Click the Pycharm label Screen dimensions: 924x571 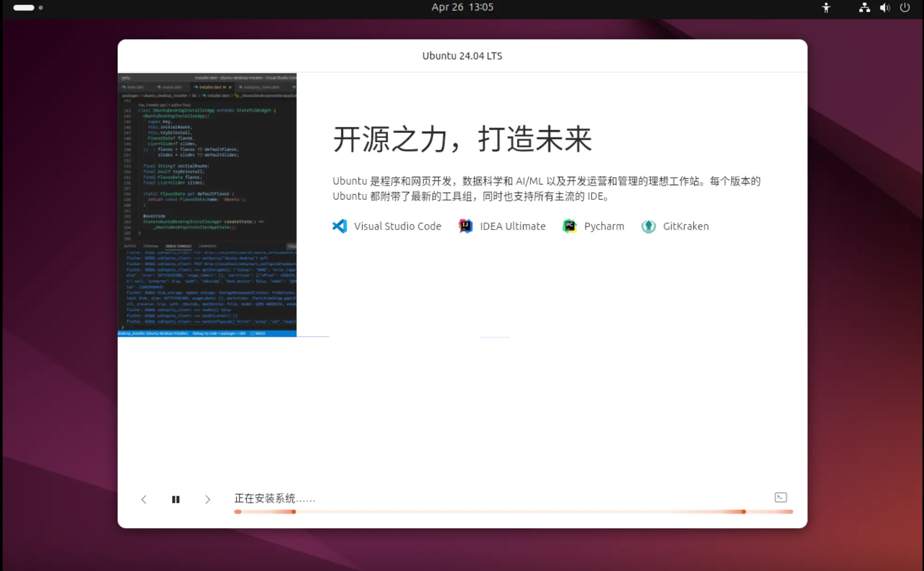pyautogui.click(x=604, y=226)
